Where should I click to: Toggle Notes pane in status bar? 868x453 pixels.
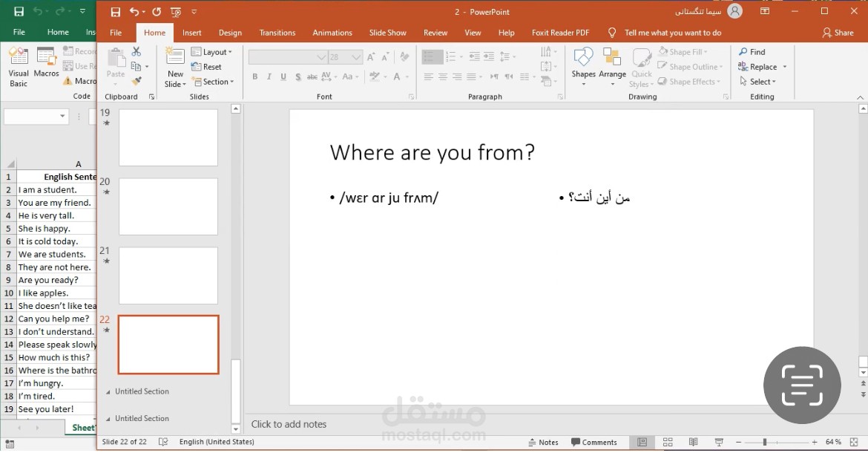pyautogui.click(x=543, y=442)
